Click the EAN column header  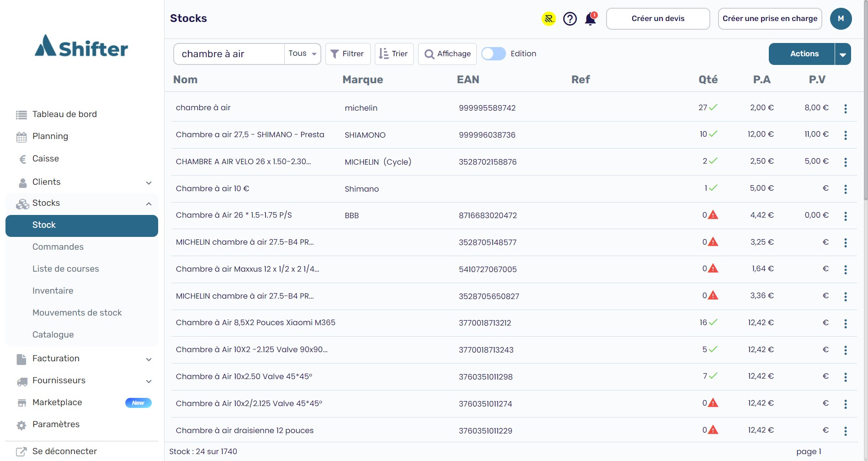[468, 80]
